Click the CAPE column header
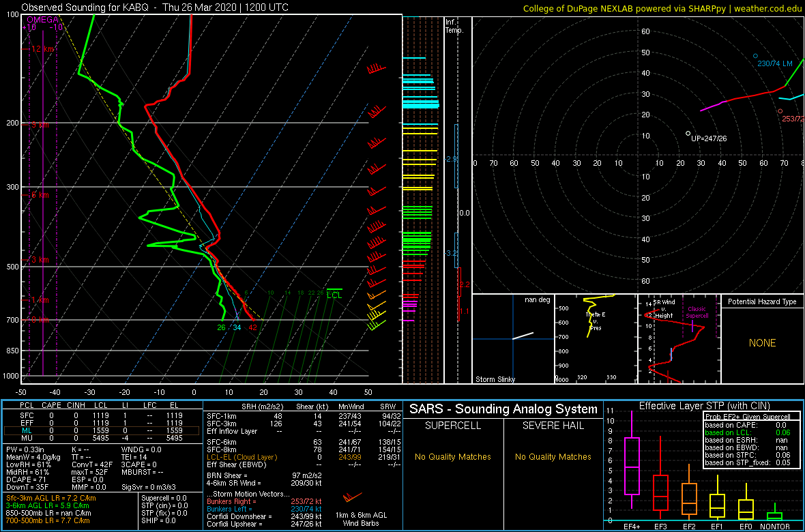This screenshot has width=805, height=532. coord(51,406)
